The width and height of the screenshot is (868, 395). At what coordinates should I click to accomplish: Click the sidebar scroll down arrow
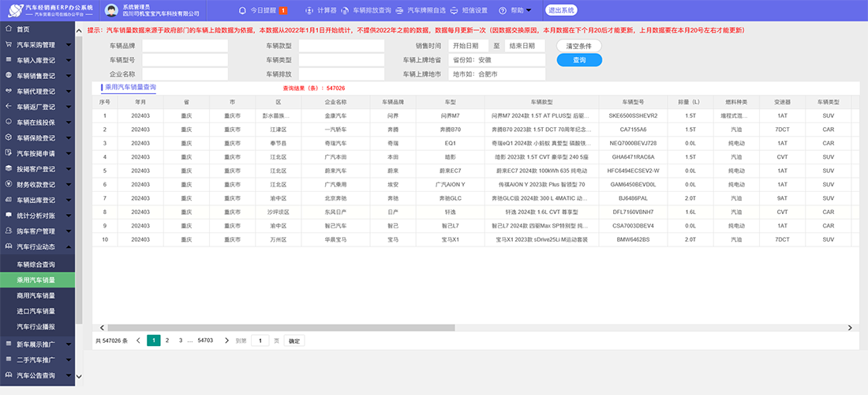click(x=78, y=376)
